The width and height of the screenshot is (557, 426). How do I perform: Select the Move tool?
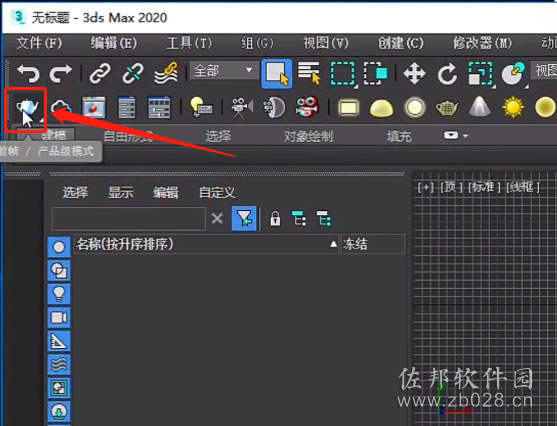[x=414, y=74]
